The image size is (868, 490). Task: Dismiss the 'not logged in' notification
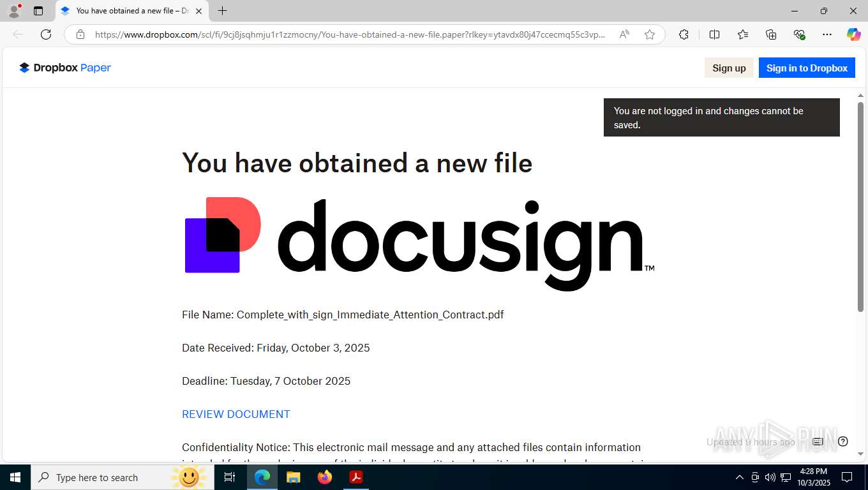coord(721,117)
